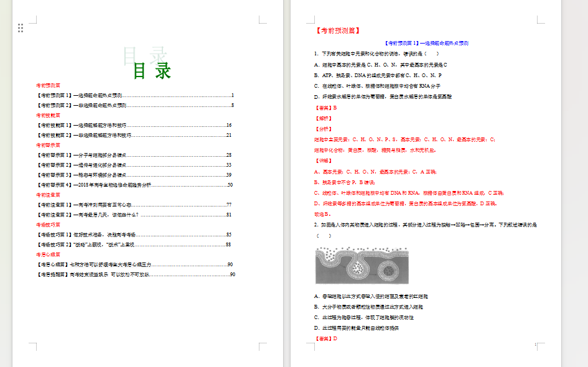Click question 1 option A mentioning C、H、O、N
Viewport: 588px width, 367px height.
pyautogui.click(x=381, y=65)
